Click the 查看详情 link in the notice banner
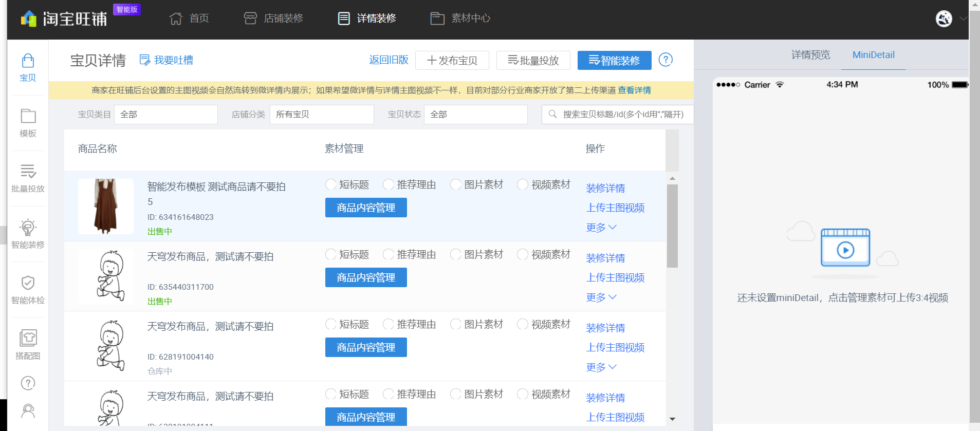 pyautogui.click(x=634, y=90)
